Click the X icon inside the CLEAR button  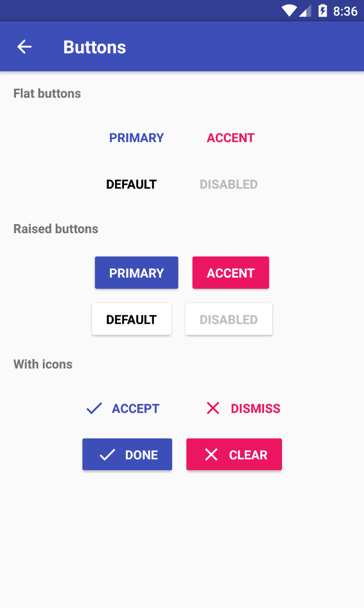coord(211,454)
